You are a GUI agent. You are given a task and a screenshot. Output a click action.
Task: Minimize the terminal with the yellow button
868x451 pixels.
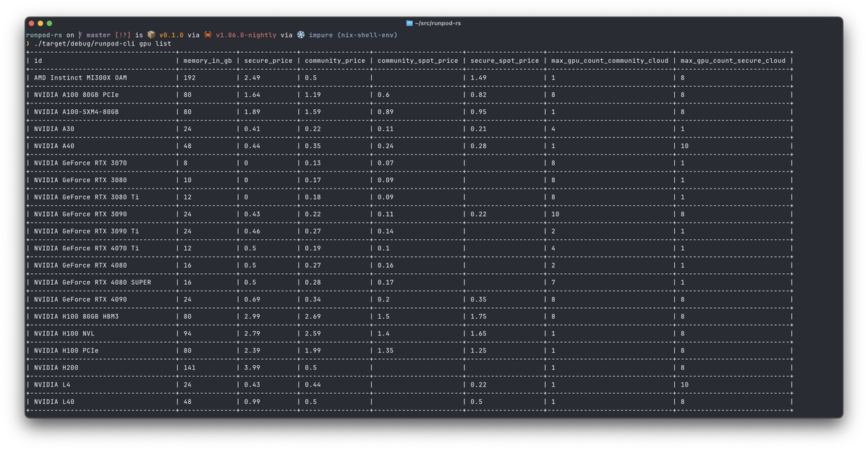[41, 23]
